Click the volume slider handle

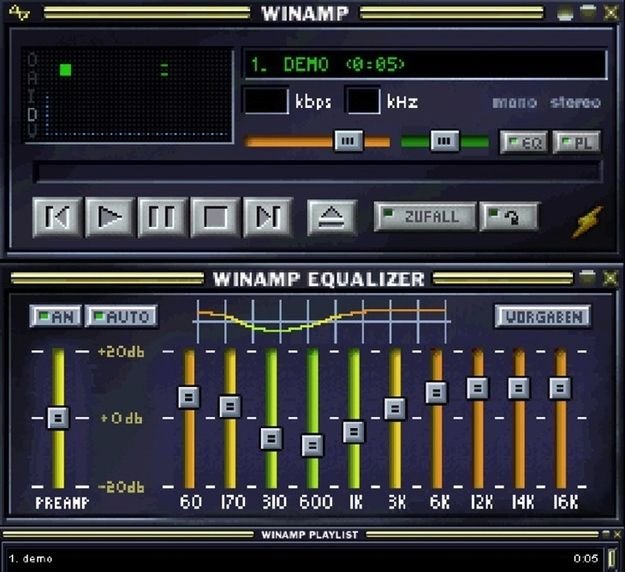point(348,142)
